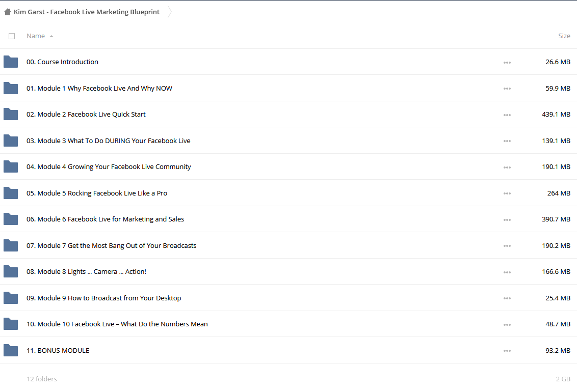Screen dimensions: 577x392
Task: Click the 166.6 MB size value
Action: 556,271
